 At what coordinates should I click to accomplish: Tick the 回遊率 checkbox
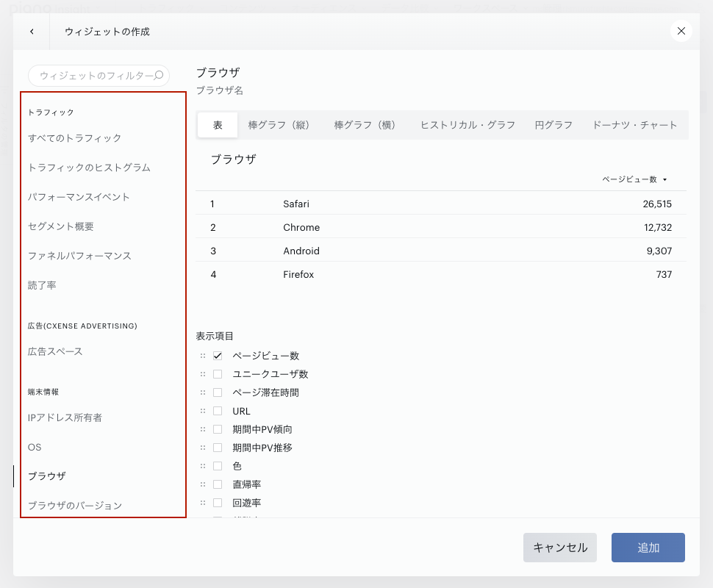pos(218,503)
